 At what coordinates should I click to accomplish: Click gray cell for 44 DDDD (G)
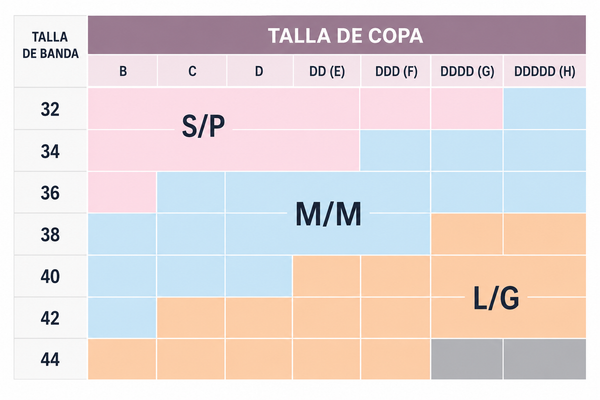click(x=467, y=359)
